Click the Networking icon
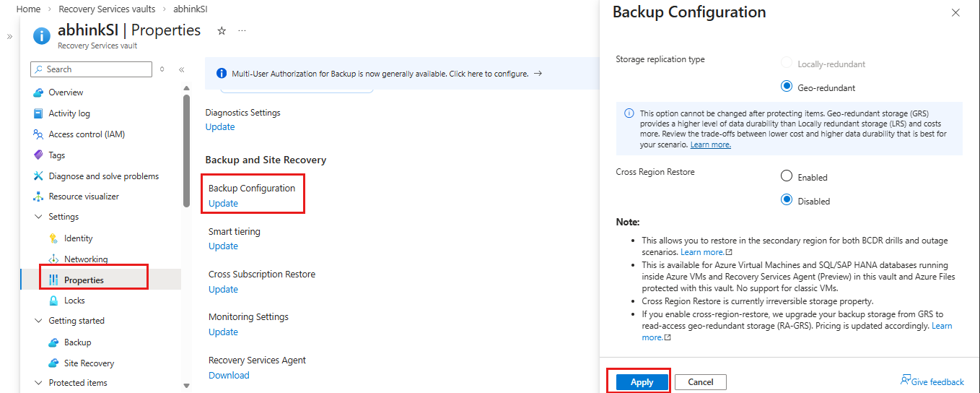 coord(53,259)
